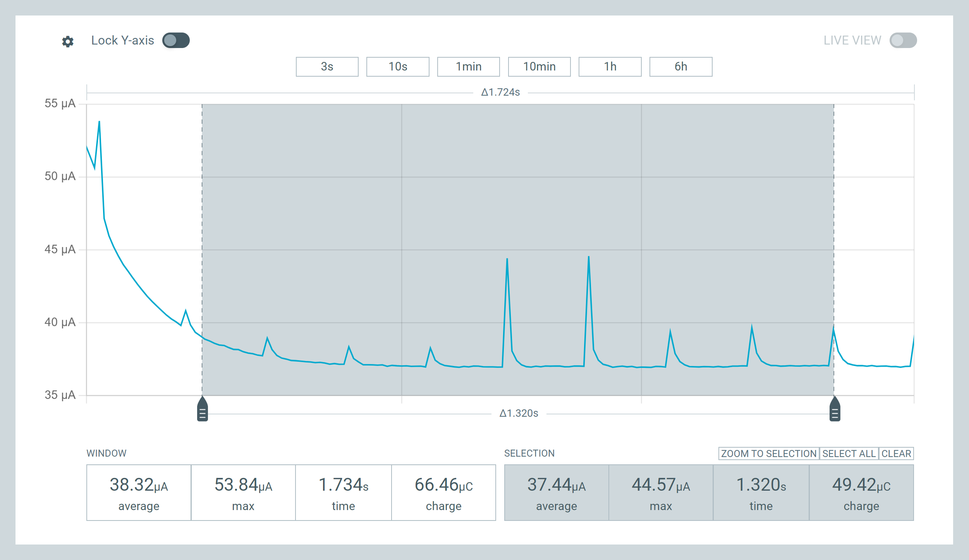Select the 1min time range
Viewport: 969px width, 560px height.
[x=468, y=67]
